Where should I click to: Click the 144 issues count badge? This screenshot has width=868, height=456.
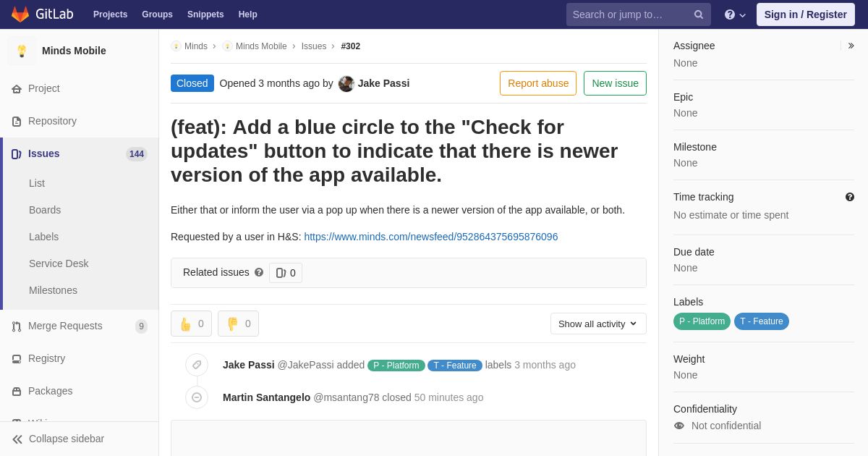pyautogui.click(x=137, y=154)
